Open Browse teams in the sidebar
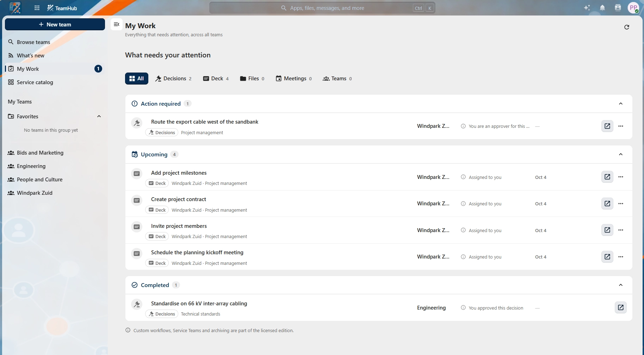This screenshot has width=644, height=355. (x=55, y=42)
